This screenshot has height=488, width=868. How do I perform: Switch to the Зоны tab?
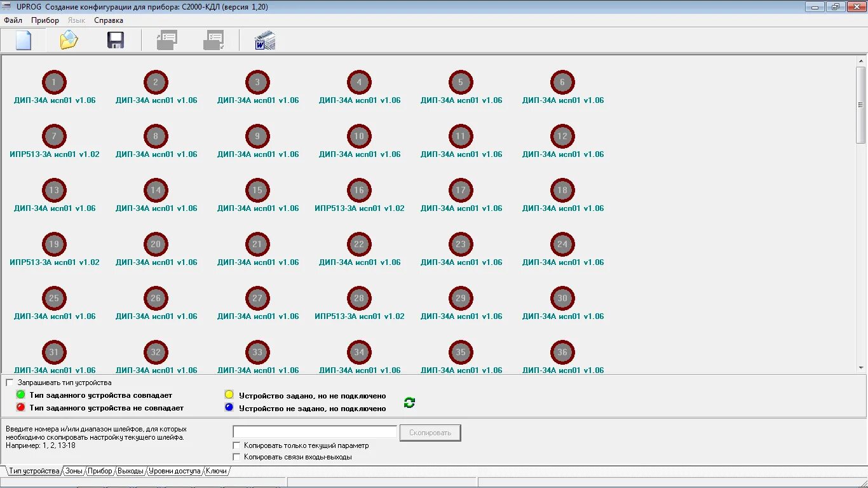click(x=74, y=471)
